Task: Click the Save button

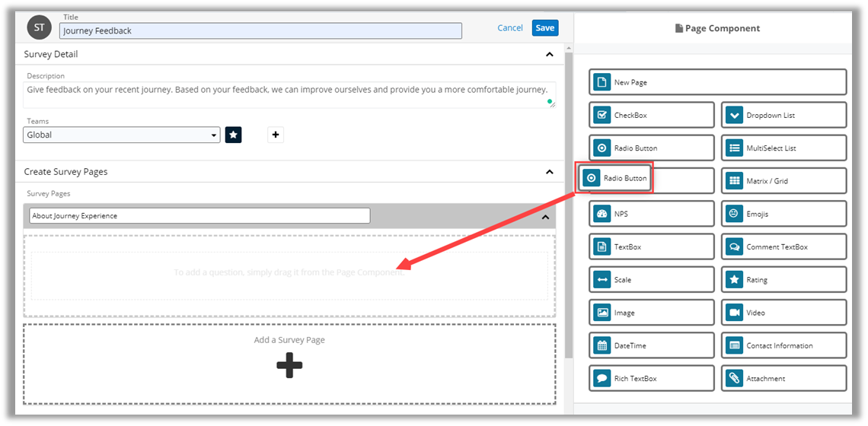Action: 544,28
